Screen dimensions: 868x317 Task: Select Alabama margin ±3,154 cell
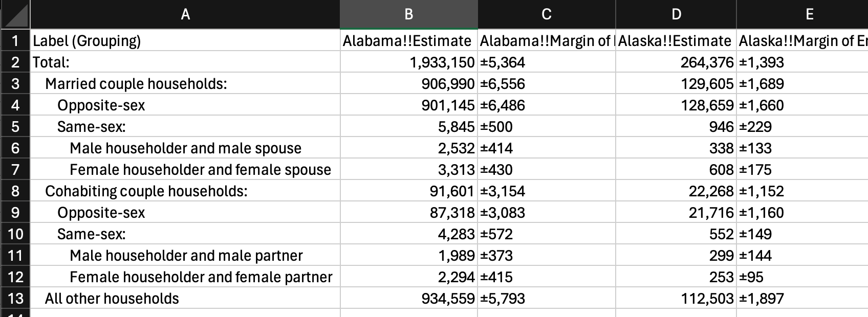(x=547, y=191)
